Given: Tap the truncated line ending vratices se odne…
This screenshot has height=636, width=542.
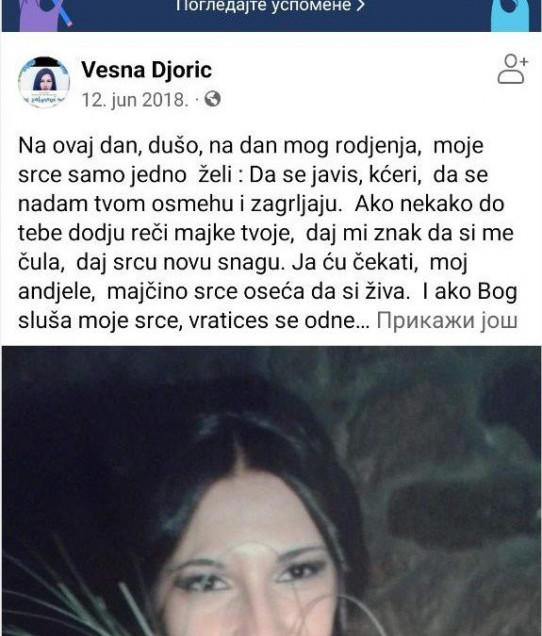Looking at the screenshot, I should [194, 320].
